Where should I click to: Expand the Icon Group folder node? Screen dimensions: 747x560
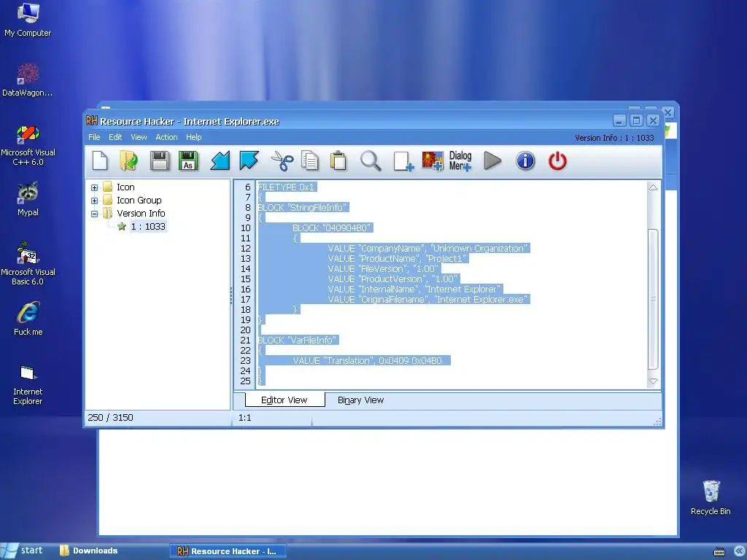pyautogui.click(x=94, y=201)
